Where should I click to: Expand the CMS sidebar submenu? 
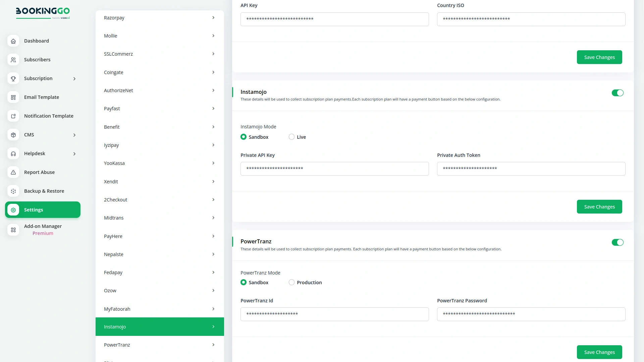tap(74, 135)
